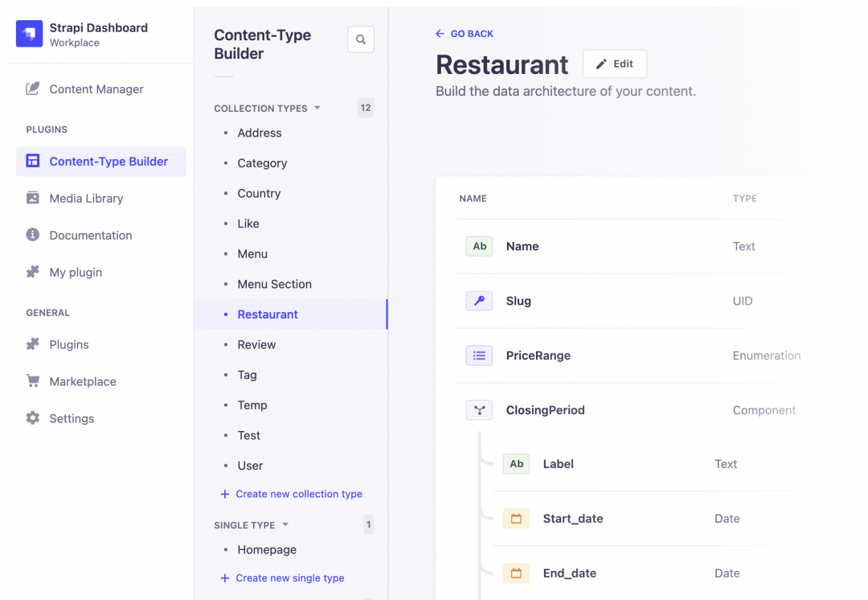This screenshot has width=868, height=600.
Task: Click the UID type of Slug
Action: tap(743, 301)
